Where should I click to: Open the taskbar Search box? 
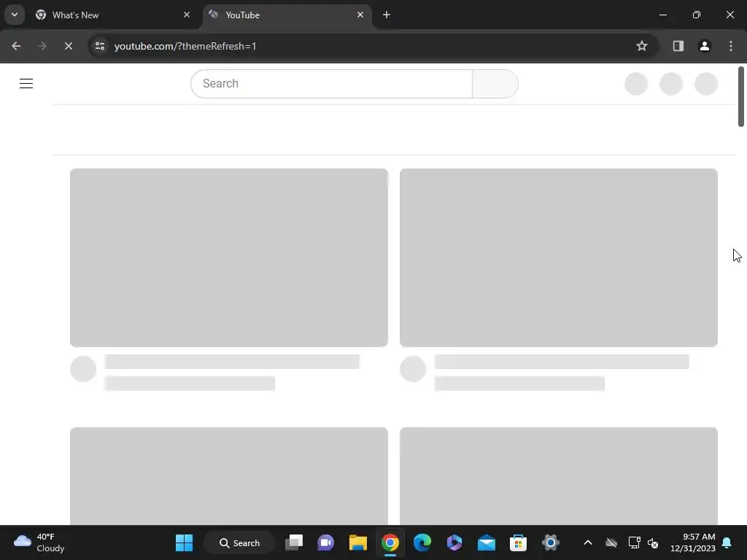(239, 542)
